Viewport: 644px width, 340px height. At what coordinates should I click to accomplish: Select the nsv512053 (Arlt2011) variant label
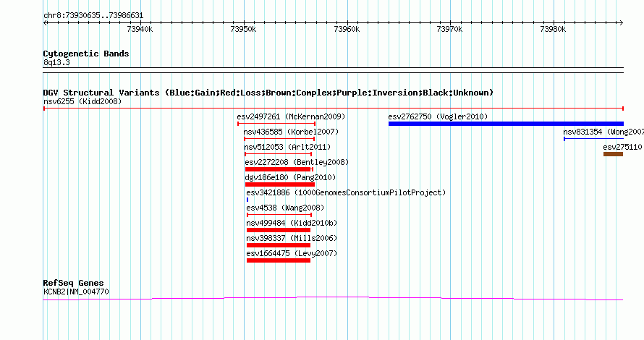pos(287,147)
